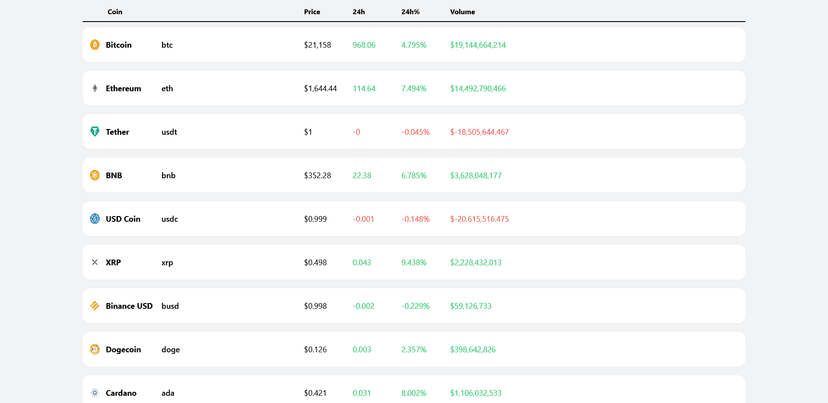Click XRP volume $2,228,432,013
Image resolution: width=828 pixels, height=403 pixels.
[x=476, y=262]
